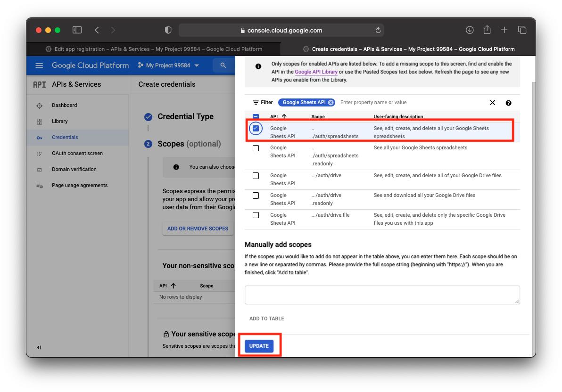This screenshot has width=562, height=392.
Task: Click the Filter list icon
Action: [x=256, y=103]
